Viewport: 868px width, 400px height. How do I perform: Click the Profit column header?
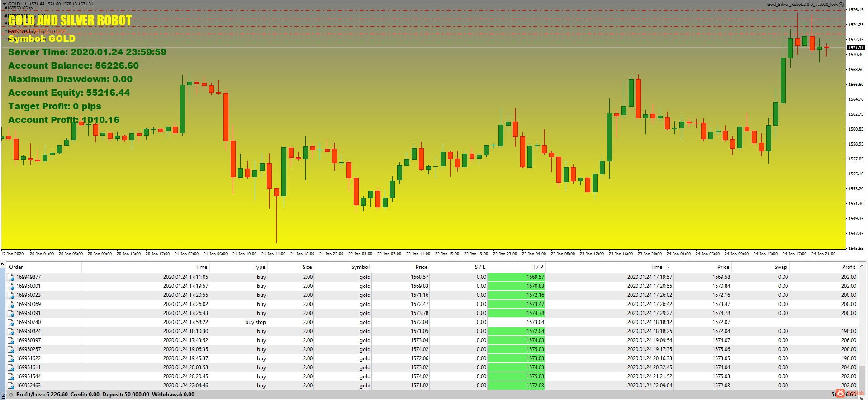tap(823, 267)
